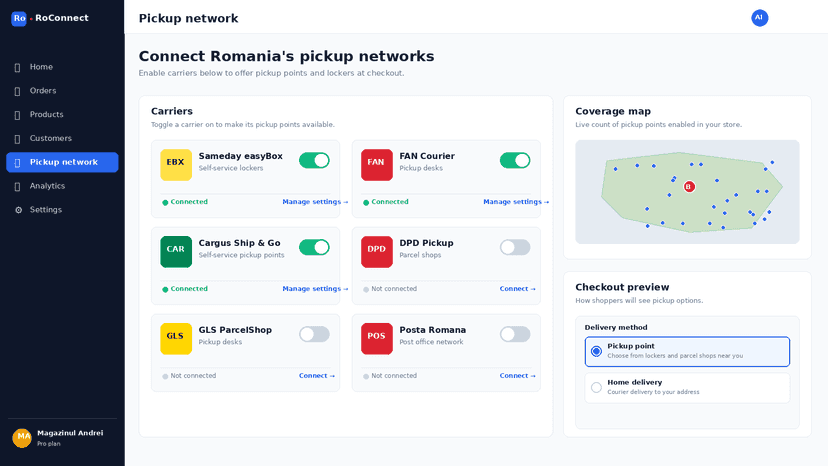Click the Products sidebar icon
Screen dimensions: 828x466
coord(17,115)
